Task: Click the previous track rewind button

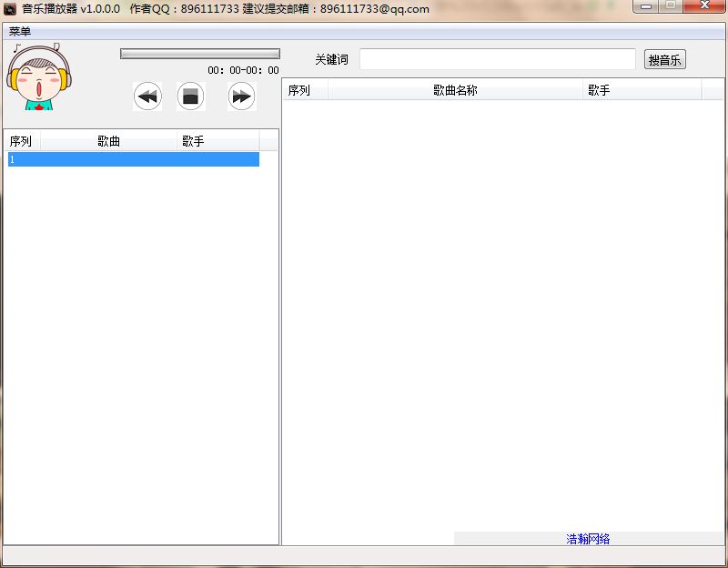Action: (x=147, y=96)
